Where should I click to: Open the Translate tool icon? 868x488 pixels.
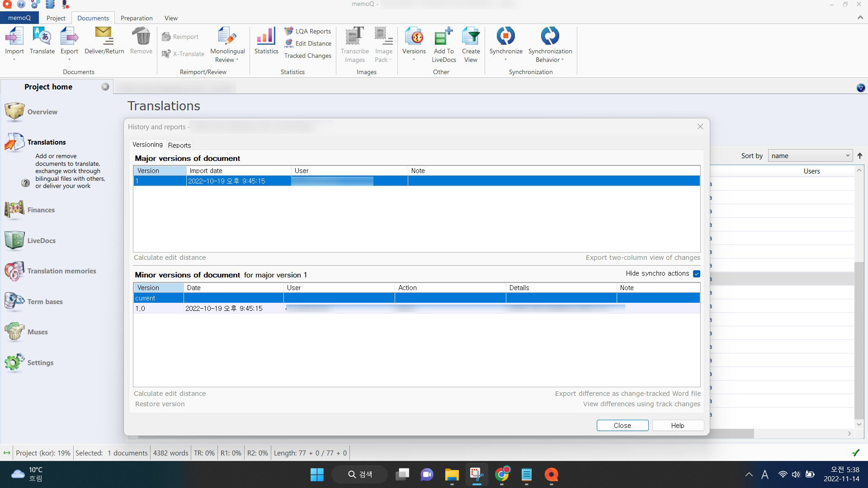pos(42,36)
